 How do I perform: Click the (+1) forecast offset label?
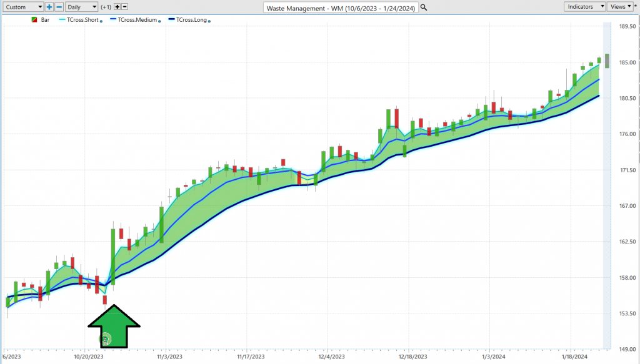click(106, 7)
